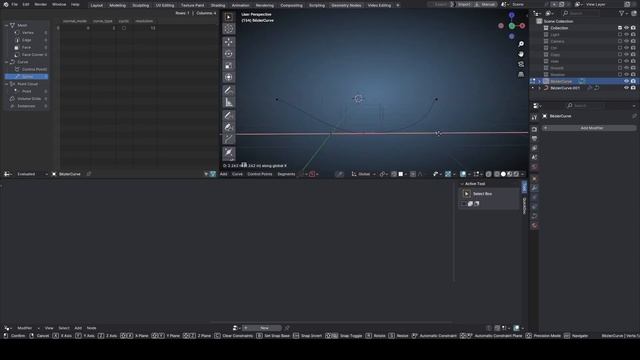Select the curve Draw tool
640x360 pixels.
[229, 116]
